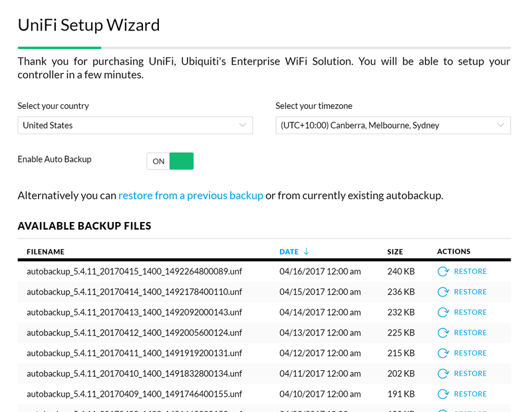Click the date 04/14/2017 12:00 am
Screen dimensions: 532x412
coord(320,312)
